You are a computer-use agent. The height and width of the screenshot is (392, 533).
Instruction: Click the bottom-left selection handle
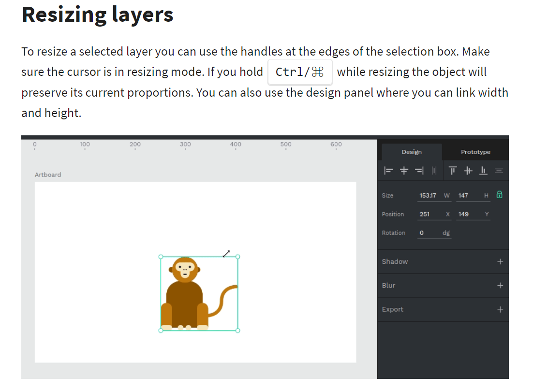(x=161, y=331)
